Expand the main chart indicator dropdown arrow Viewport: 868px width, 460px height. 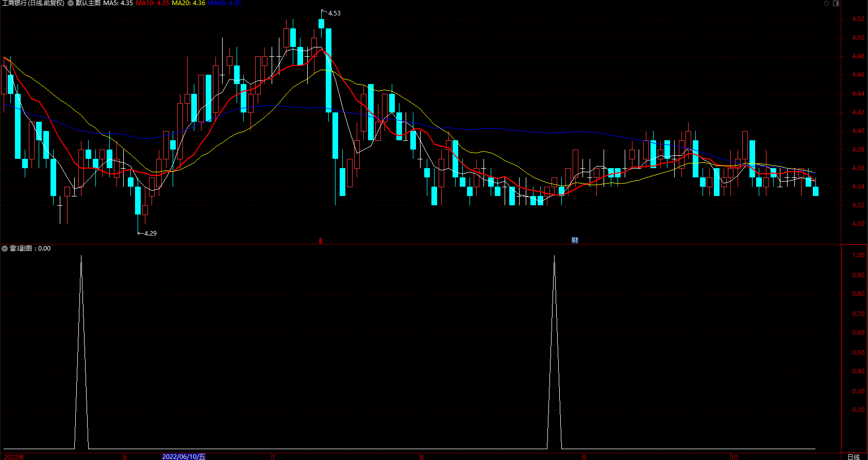point(71,3)
